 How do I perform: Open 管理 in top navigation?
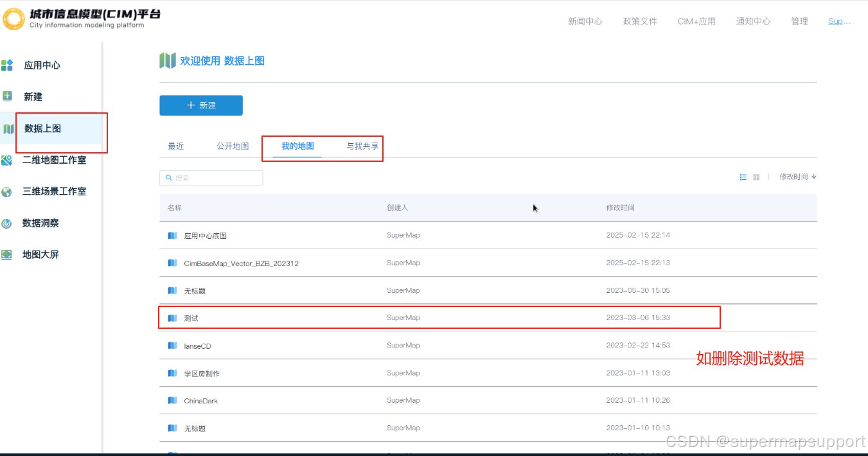click(799, 21)
